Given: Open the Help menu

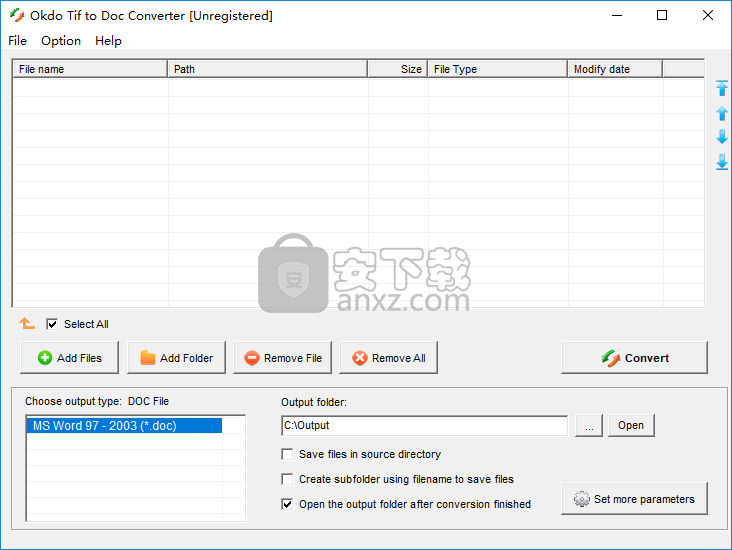Looking at the screenshot, I should 108,41.
